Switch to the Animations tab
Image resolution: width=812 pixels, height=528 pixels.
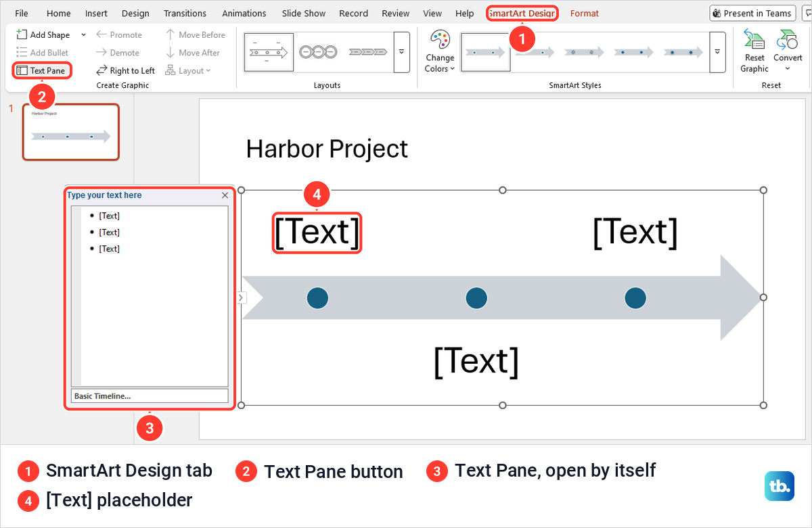click(244, 14)
